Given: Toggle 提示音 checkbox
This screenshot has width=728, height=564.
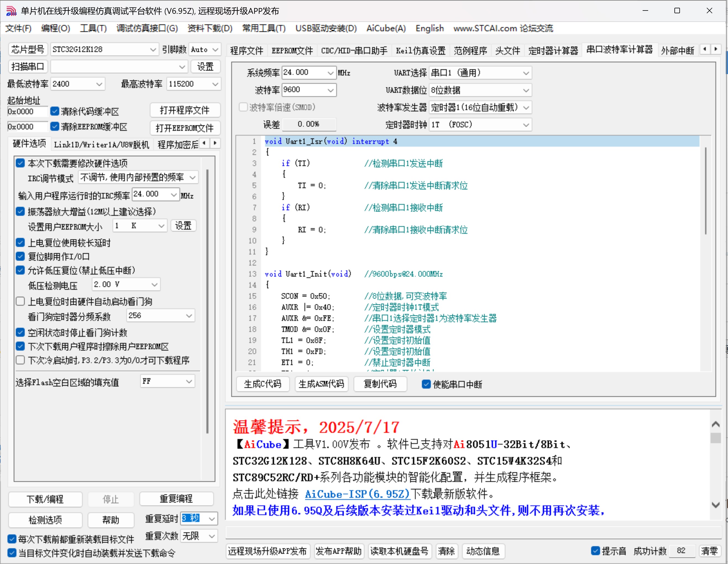Looking at the screenshot, I should click(x=595, y=551).
